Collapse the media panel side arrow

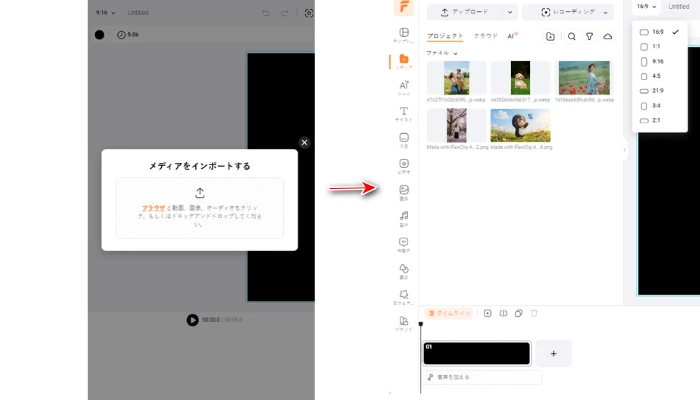coord(624,150)
